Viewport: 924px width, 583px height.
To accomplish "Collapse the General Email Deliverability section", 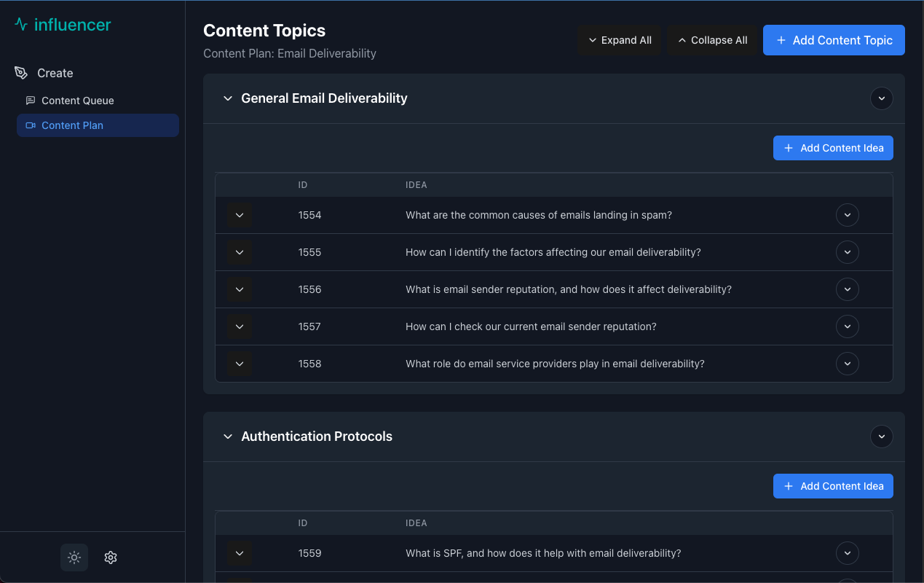I will coord(228,98).
